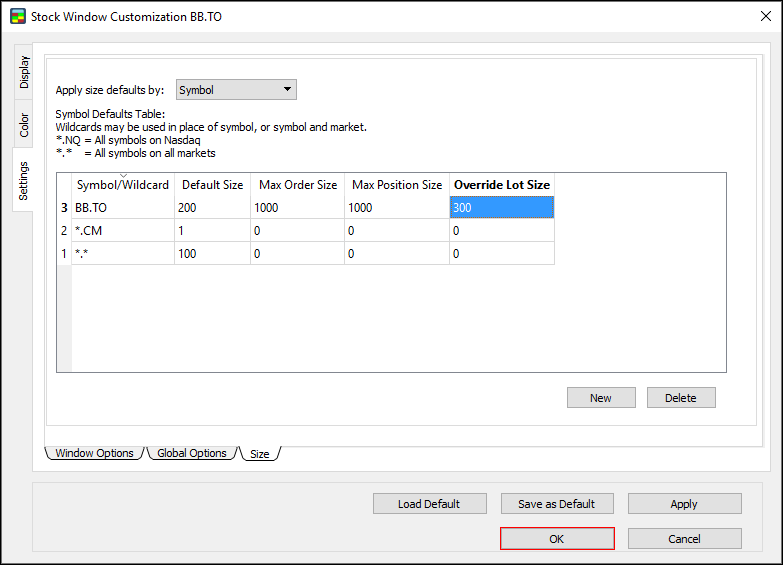Click the New button to add row
Viewport: 783px width, 565px height.
click(600, 398)
